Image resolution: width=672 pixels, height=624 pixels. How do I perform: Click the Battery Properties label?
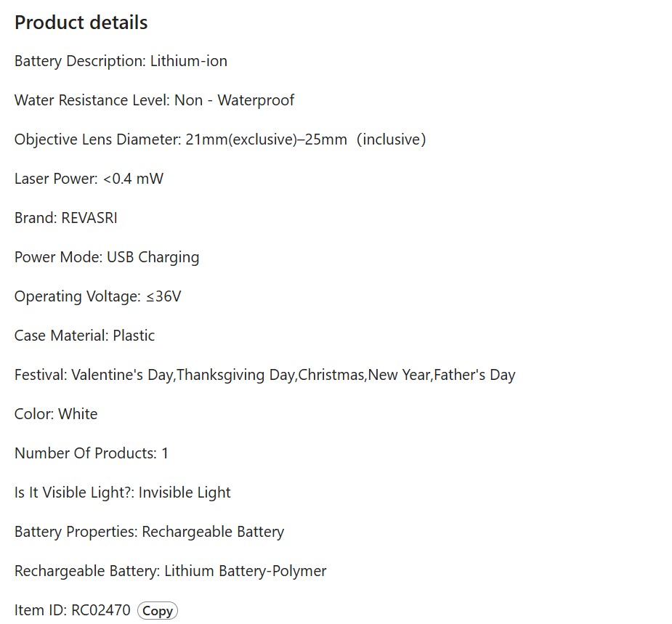76,532
